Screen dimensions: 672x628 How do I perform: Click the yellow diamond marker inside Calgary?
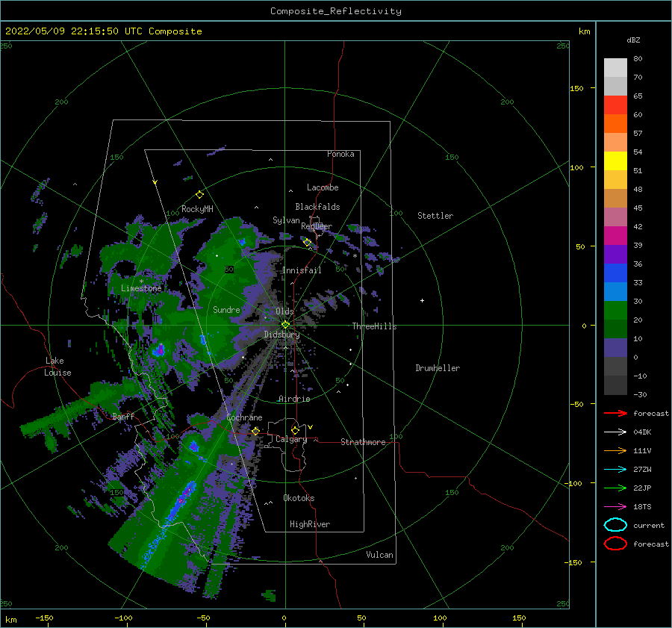click(x=295, y=430)
